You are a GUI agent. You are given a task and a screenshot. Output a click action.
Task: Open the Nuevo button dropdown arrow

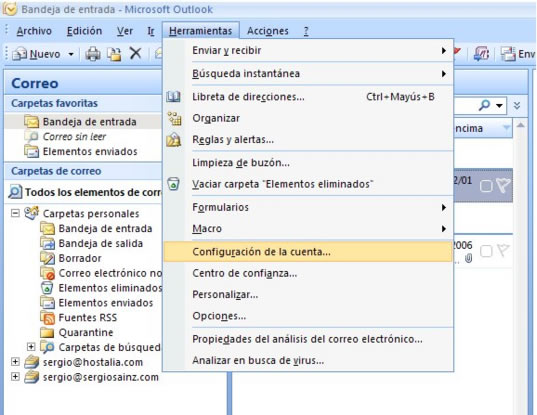[x=71, y=54]
